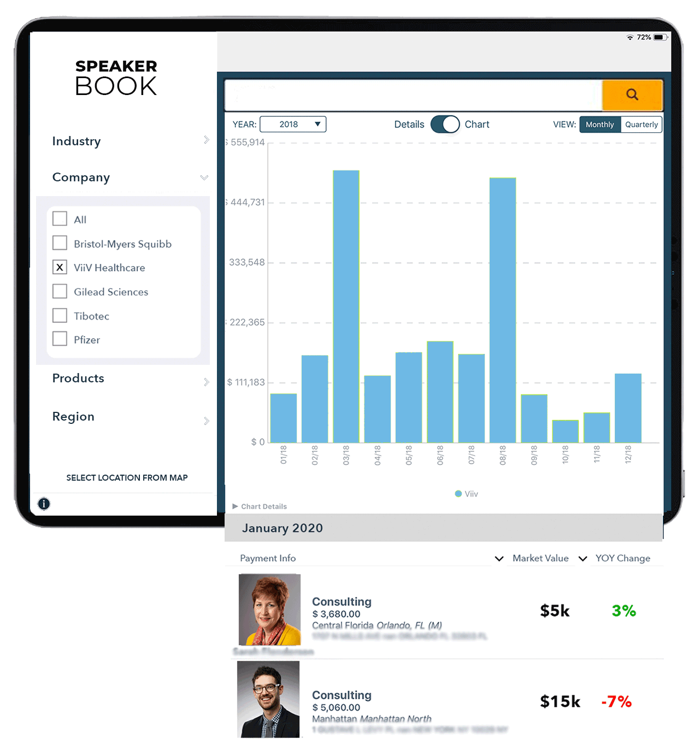
Task: Click the Industry menu label
Action: pos(77,141)
